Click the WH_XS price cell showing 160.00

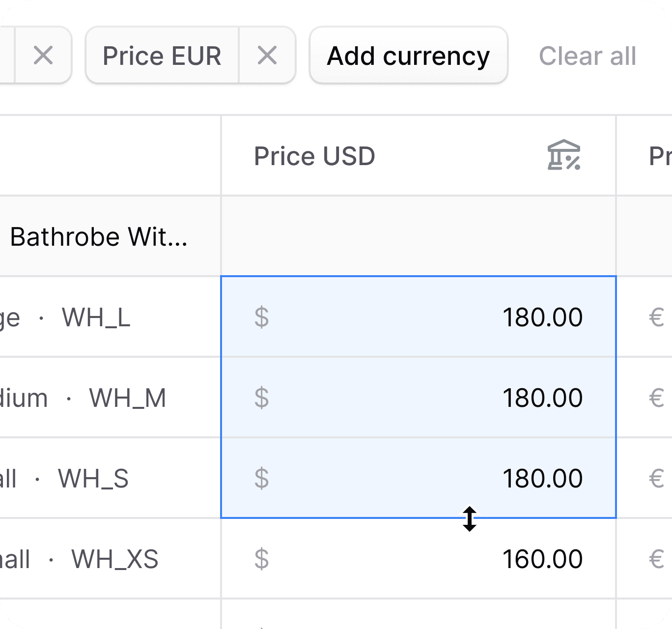click(x=542, y=559)
